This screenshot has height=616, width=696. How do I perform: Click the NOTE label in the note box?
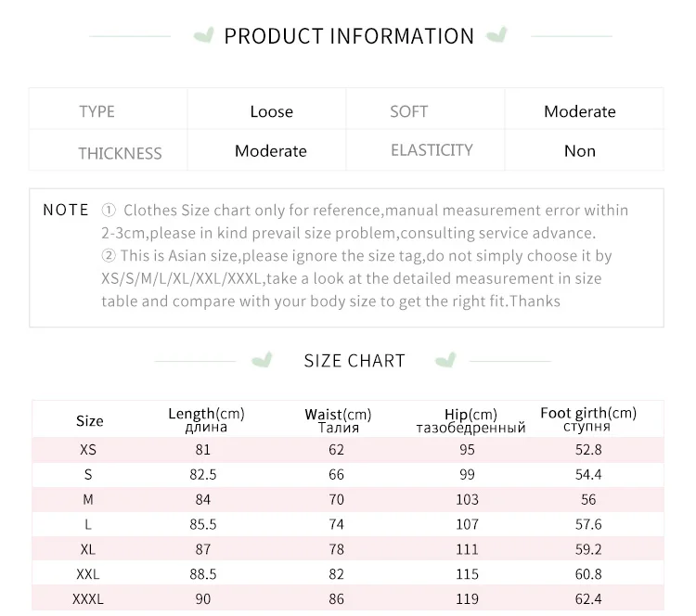[x=66, y=210]
